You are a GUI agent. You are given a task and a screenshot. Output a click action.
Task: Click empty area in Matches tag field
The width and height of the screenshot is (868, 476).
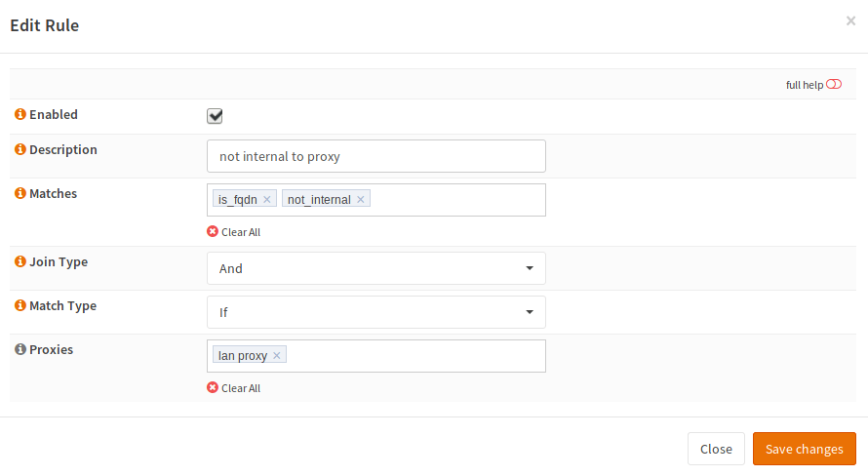coord(458,200)
